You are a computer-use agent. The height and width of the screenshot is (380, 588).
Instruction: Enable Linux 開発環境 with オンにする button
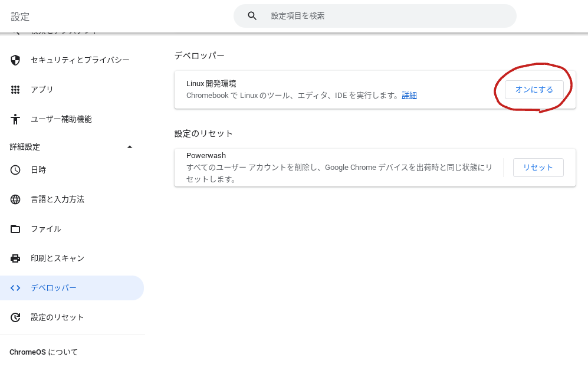(534, 90)
